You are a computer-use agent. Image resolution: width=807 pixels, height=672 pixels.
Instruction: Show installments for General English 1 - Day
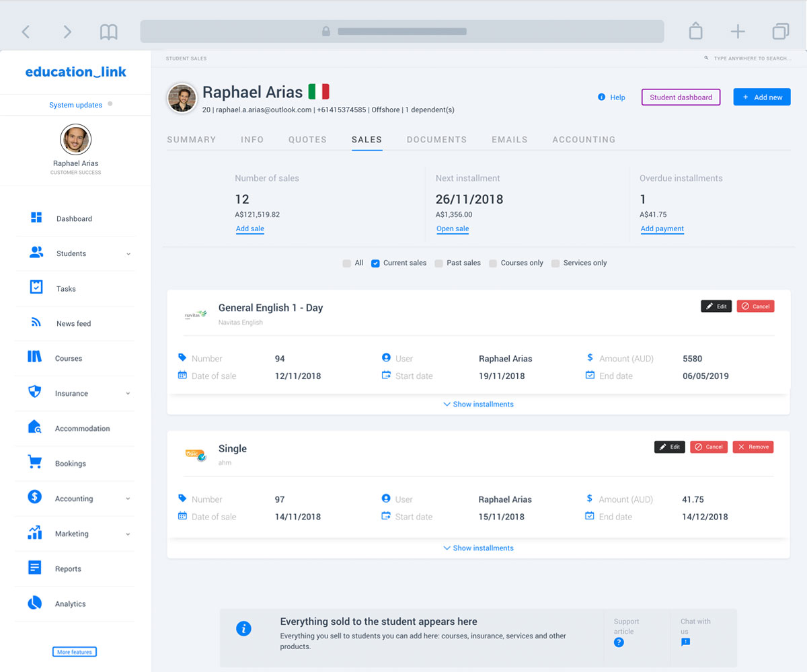[478, 405]
